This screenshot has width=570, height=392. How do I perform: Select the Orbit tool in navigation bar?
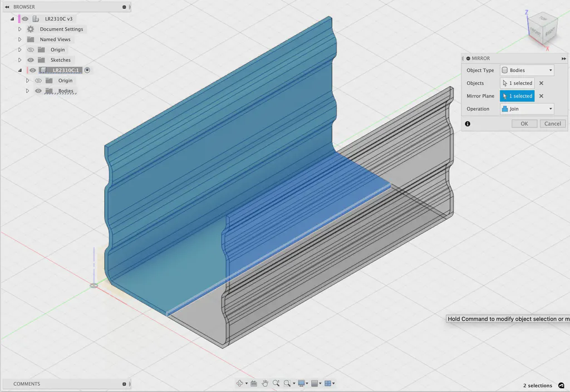point(239,383)
